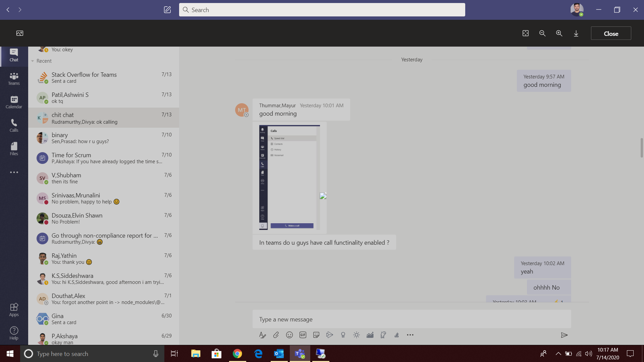
Task: Open the Calendar from the left rail
Action: [x=14, y=102]
